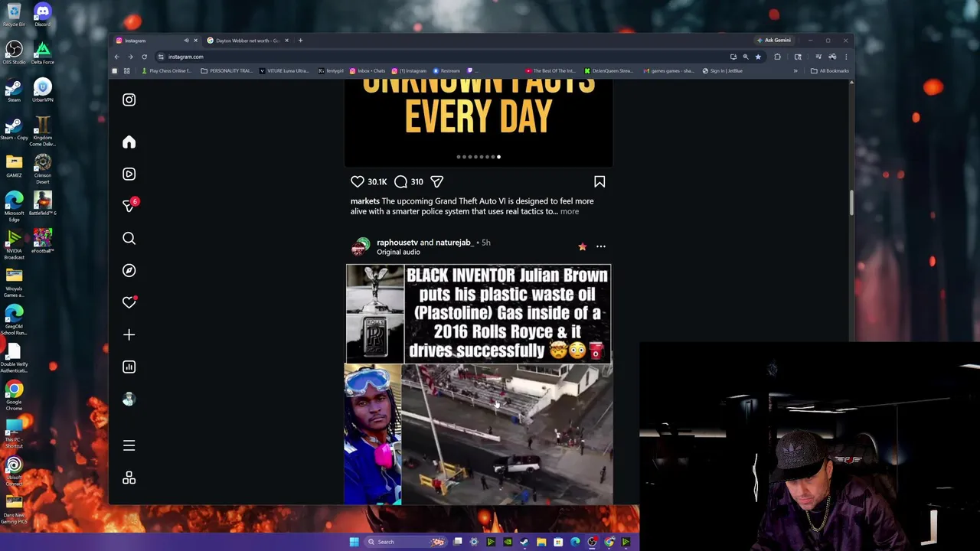Toggle favorite star on raphousetv post

coord(582,246)
